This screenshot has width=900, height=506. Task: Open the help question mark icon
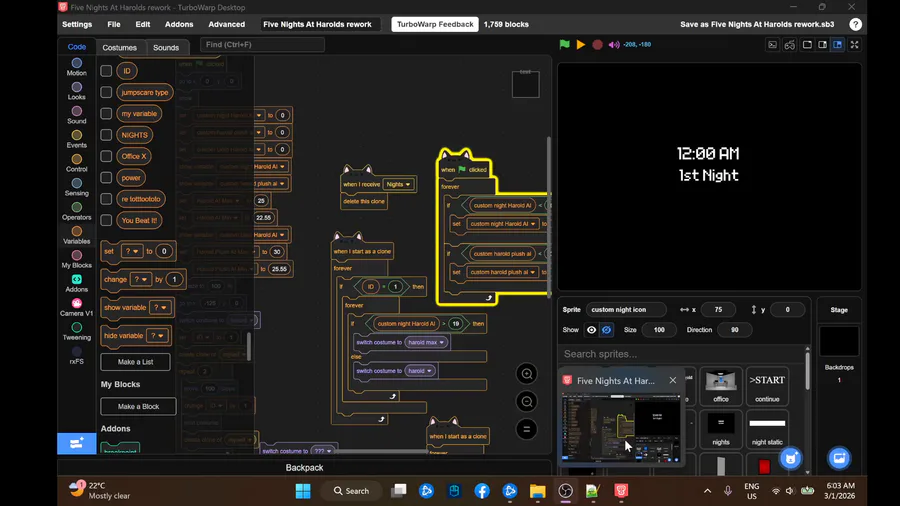click(855, 24)
